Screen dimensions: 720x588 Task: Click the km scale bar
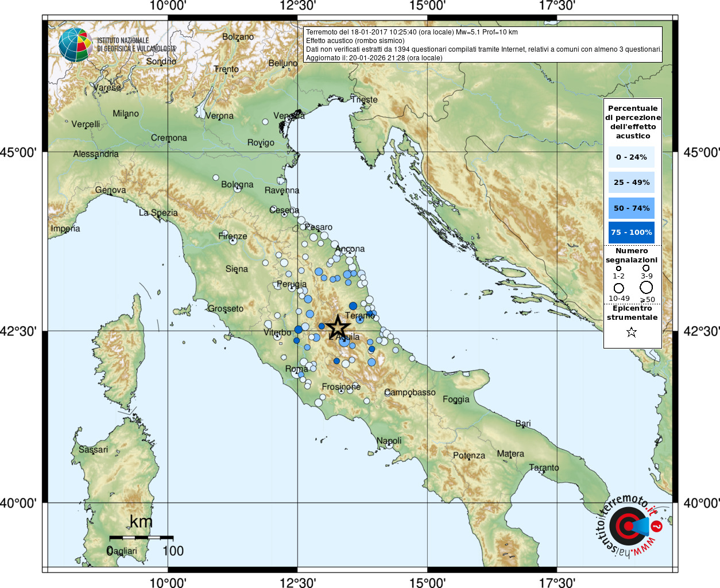[141, 537]
